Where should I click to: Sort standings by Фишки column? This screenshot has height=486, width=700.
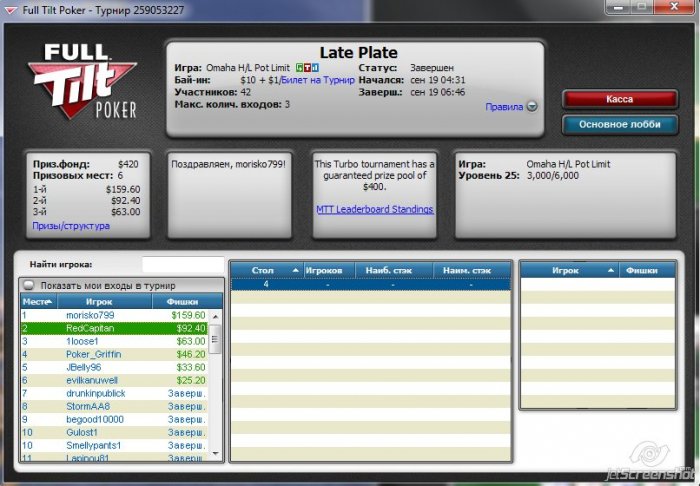188,302
